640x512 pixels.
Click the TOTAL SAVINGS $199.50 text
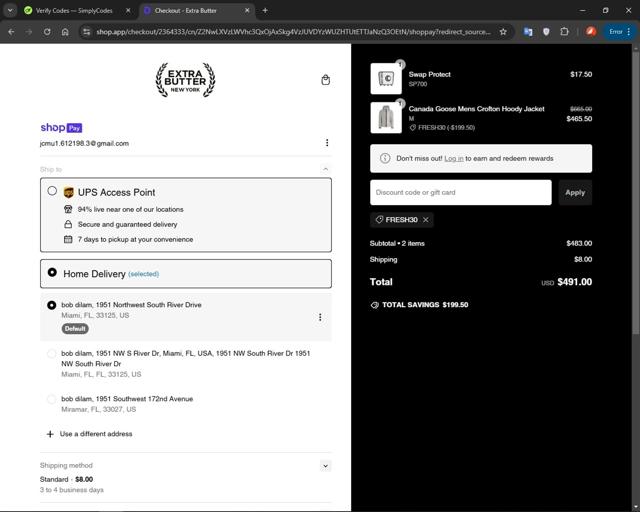point(425,305)
